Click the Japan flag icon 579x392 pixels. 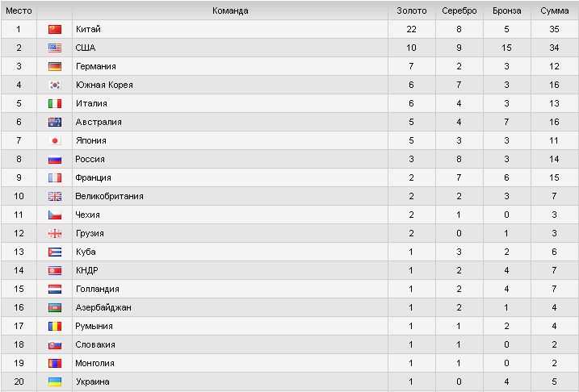(55, 140)
